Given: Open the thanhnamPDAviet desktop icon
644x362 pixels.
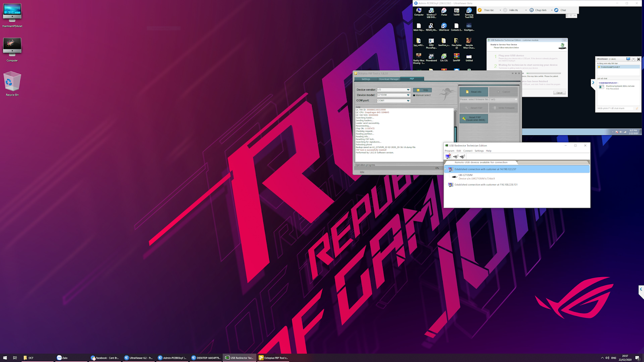Looking at the screenshot, I should pyautogui.click(x=12, y=16).
